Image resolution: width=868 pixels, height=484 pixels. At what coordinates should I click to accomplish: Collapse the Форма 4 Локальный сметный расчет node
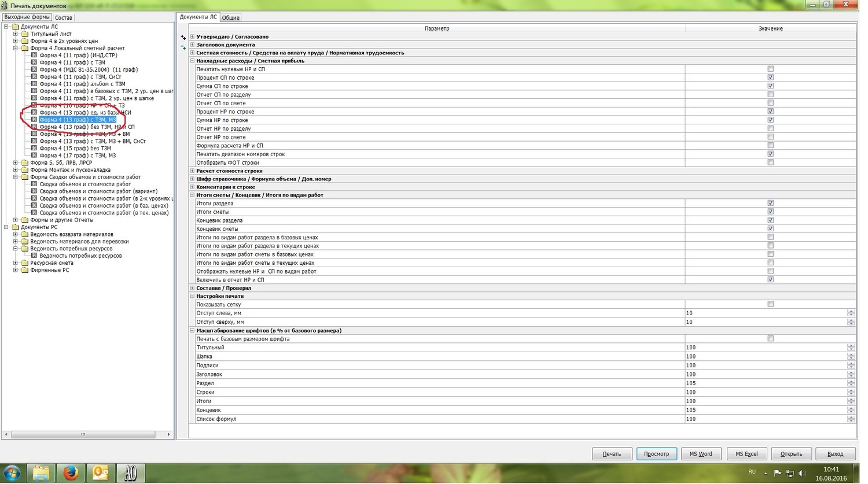click(x=16, y=49)
